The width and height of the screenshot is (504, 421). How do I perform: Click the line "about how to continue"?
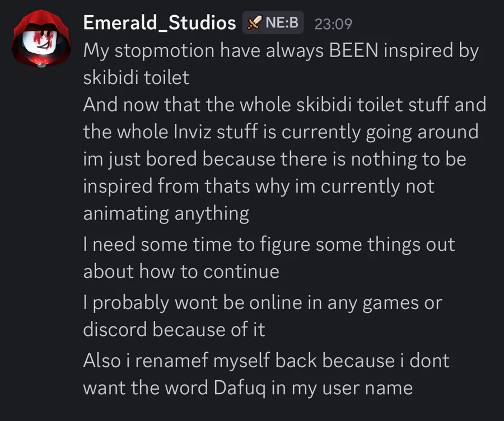tap(181, 272)
